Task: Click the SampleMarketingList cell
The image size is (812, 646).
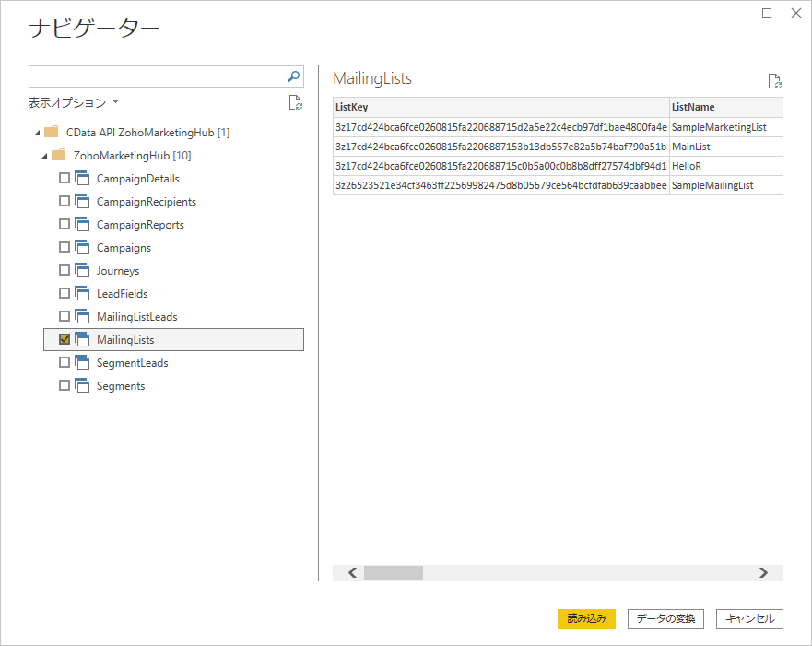Action: tap(726, 127)
